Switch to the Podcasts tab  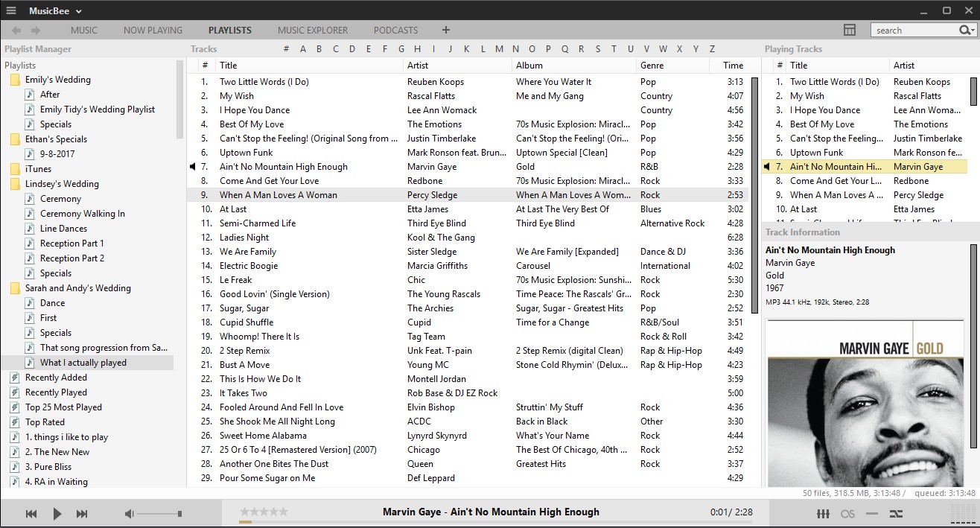[395, 31]
